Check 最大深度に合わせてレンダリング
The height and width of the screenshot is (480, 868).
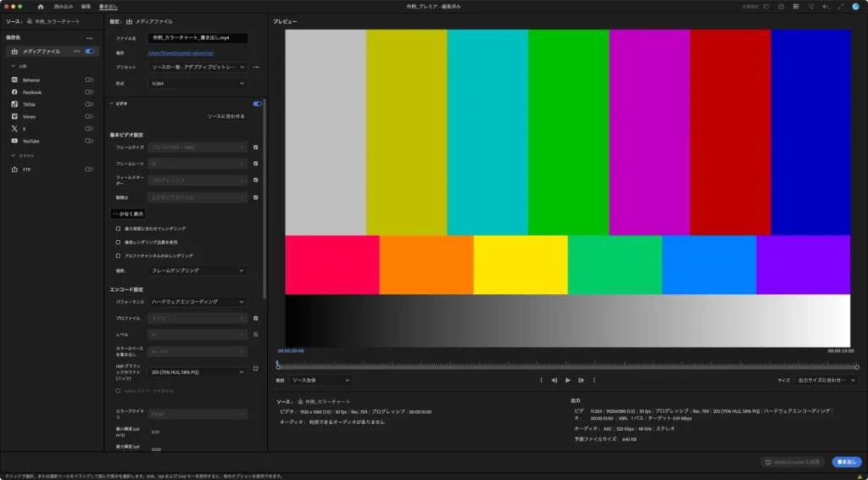pos(118,228)
